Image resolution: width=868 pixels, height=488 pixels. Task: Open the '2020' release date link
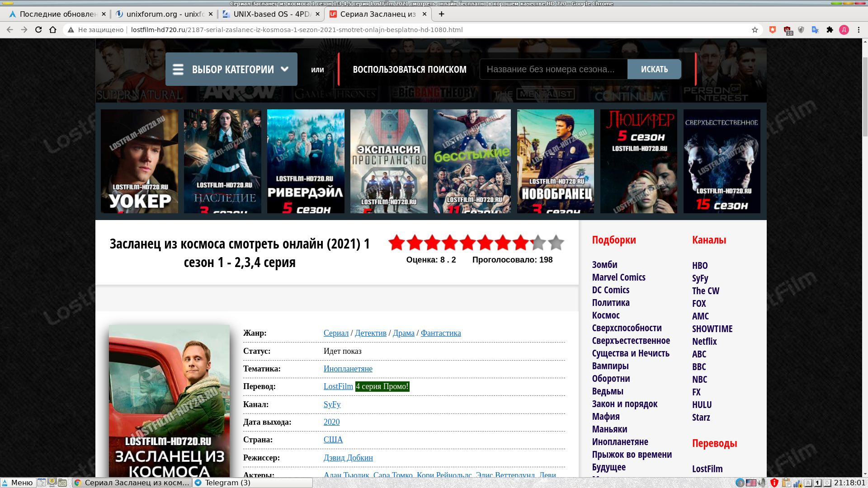coord(332,422)
